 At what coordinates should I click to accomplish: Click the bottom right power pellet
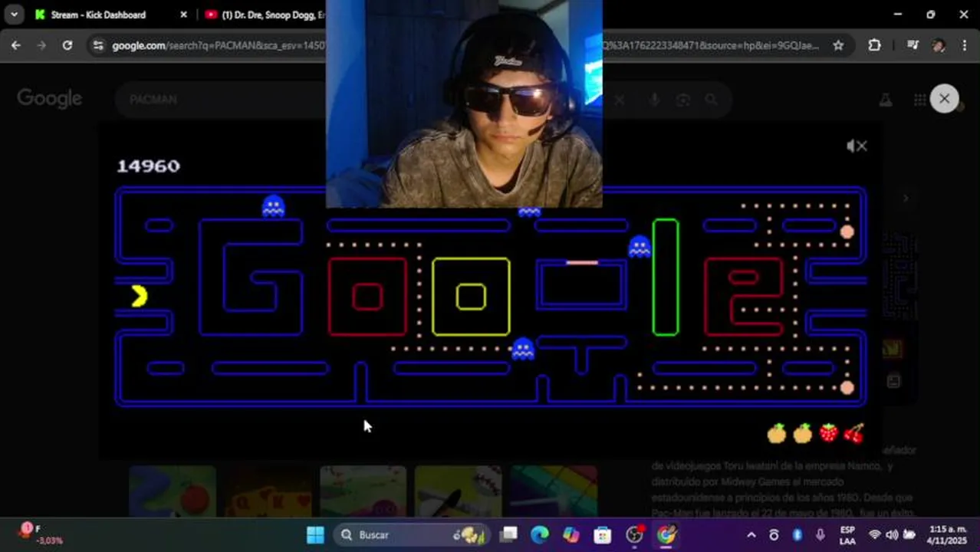847,388
